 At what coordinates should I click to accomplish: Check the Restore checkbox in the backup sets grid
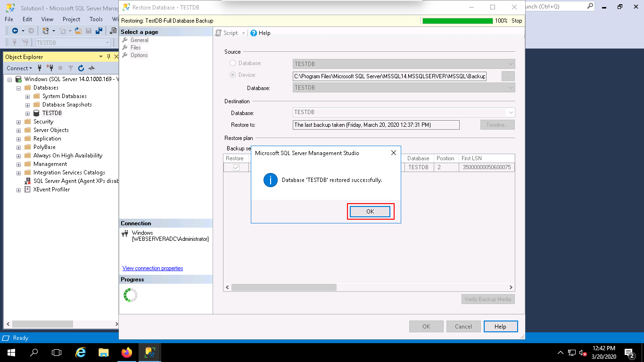(236, 167)
